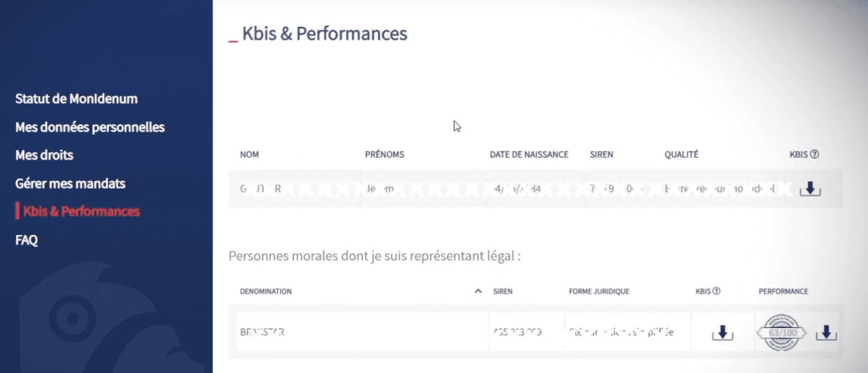This screenshot has width=868, height=373.
Task: Download the personal Kbis extract
Action: (810, 188)
